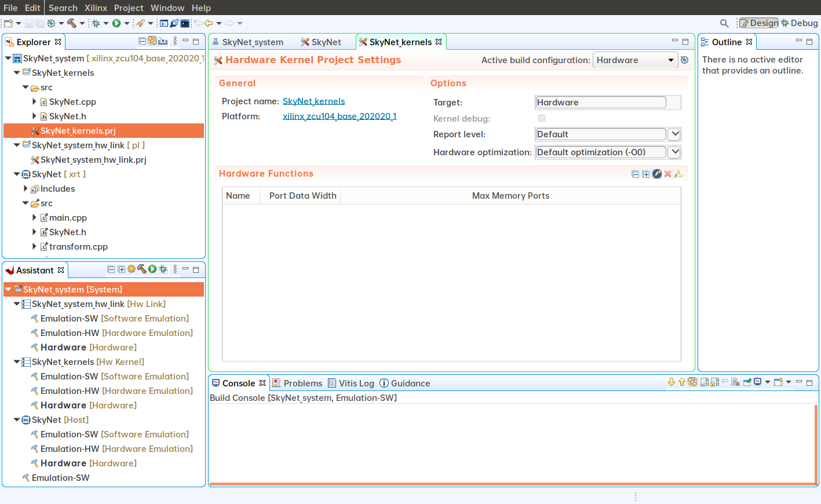Toggle the Kernel debug checkbox

pyautogui.click(x=542, y=118)
